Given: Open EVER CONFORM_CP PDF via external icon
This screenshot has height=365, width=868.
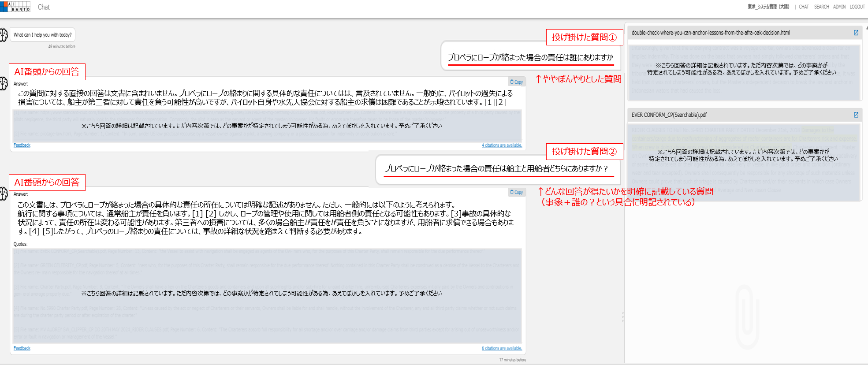Looking at the screenshot, I should click(856, 115).
